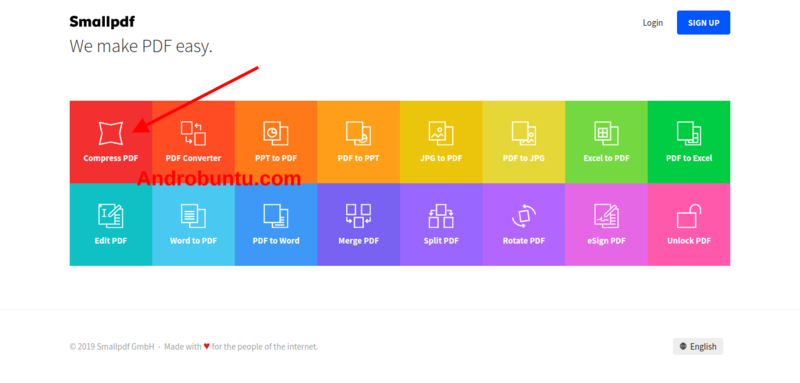Click the Smallpdf logo
This screenshot has height=383, width=800.
click(102, 22)
